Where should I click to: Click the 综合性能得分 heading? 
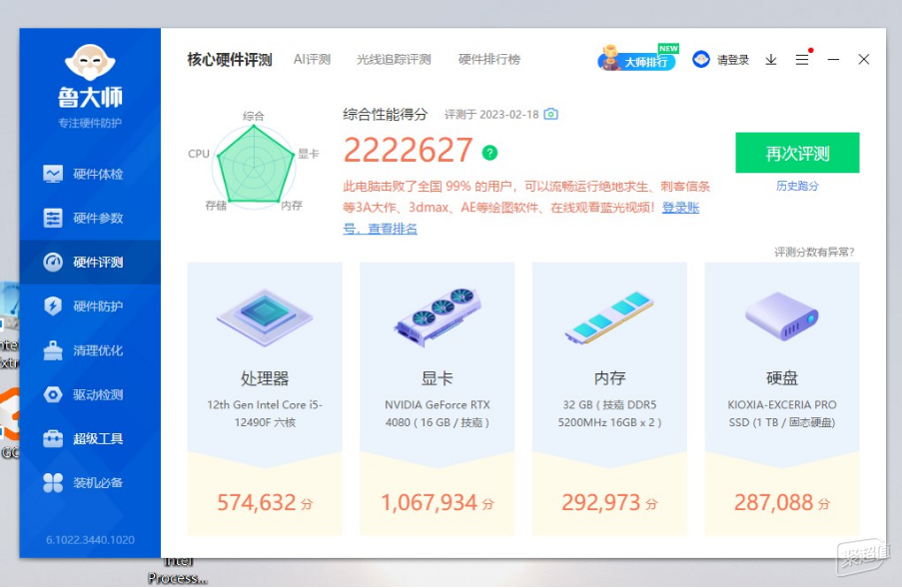pyautogui.click(x=386, y=114)
